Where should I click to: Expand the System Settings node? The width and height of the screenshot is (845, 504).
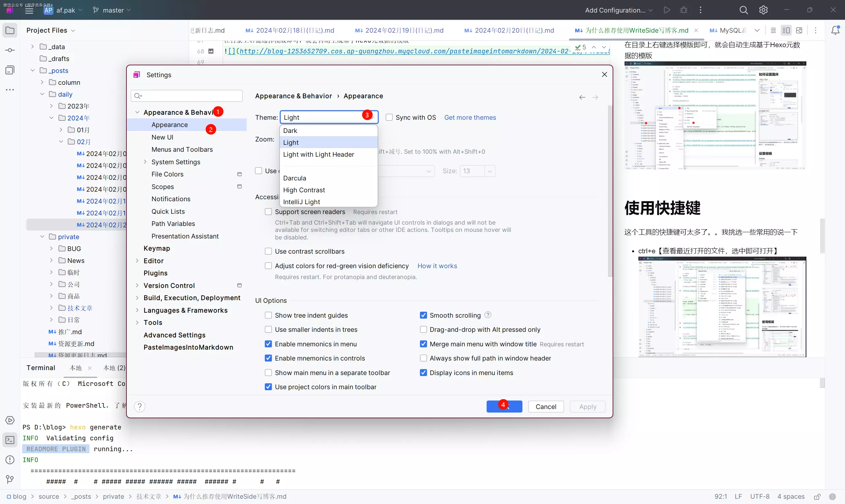[145, 162]
